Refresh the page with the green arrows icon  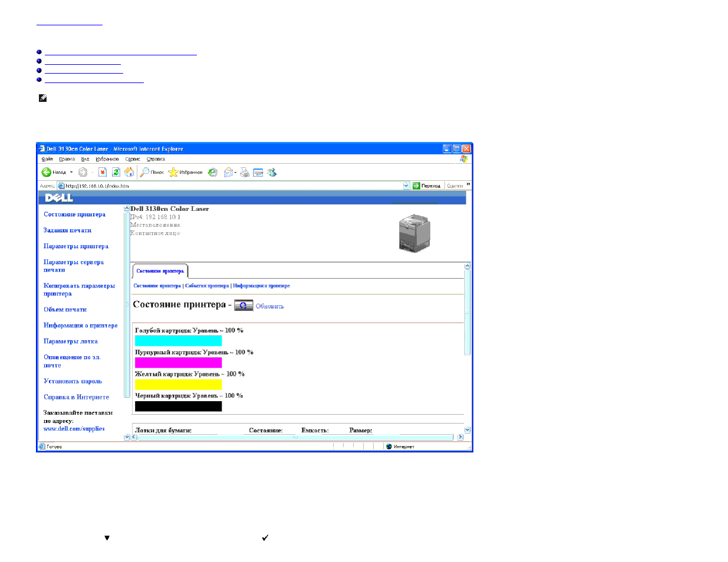click(x=116, y=172)
